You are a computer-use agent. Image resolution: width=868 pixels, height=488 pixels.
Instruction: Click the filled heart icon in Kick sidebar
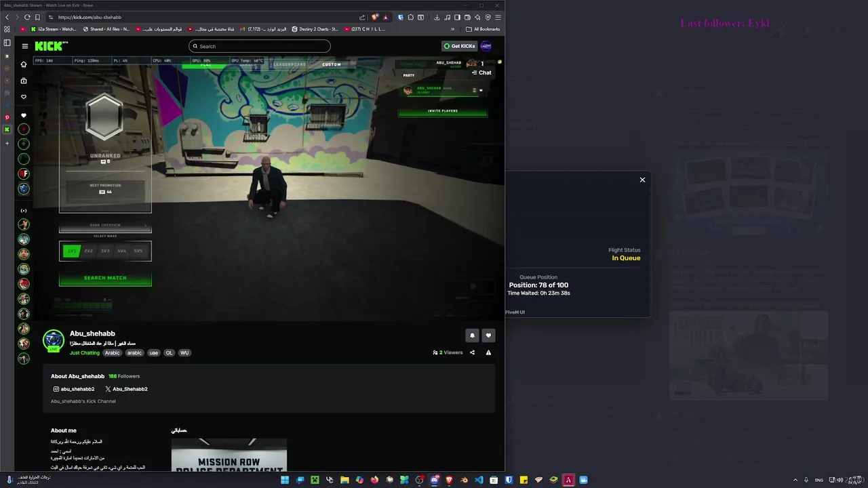(x=24, y=116)
